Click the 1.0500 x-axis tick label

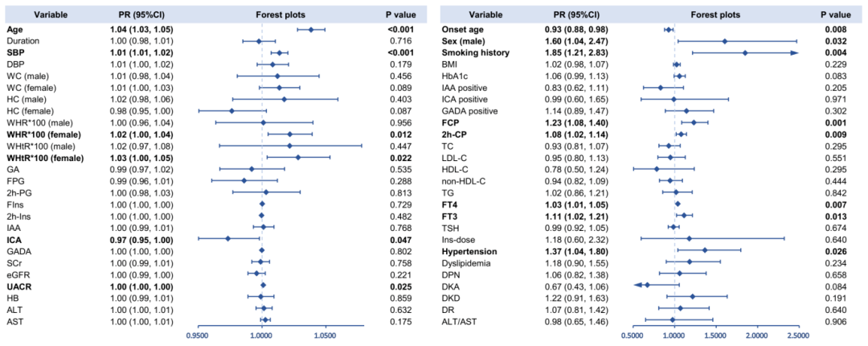click(325, 332)
